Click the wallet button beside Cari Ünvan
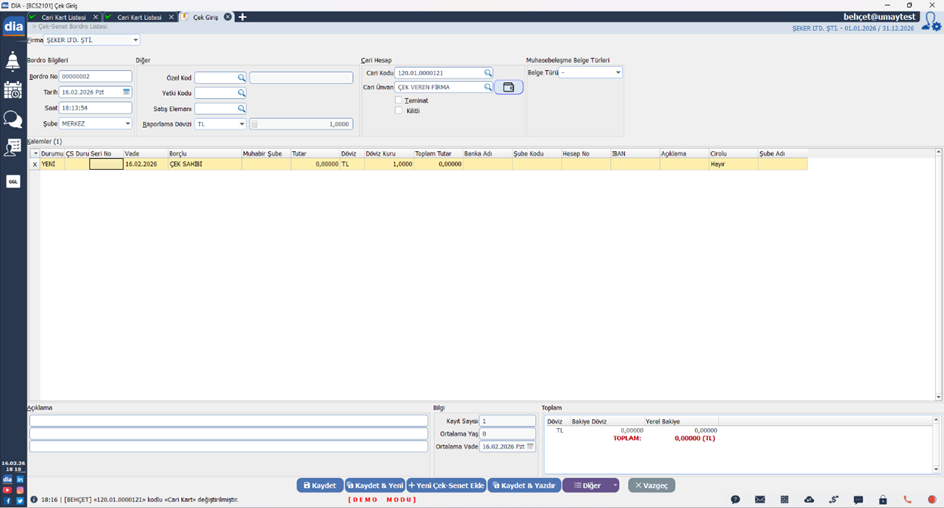Viewport: 944px width, 508px height. 508,88
